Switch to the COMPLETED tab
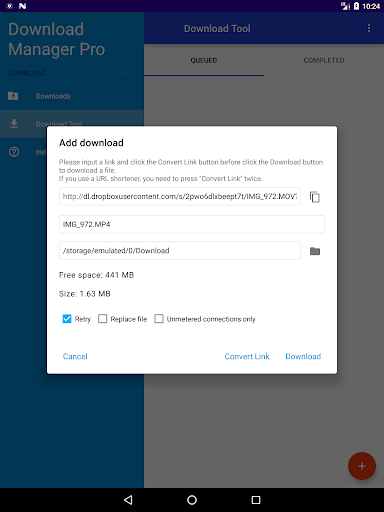 click(x=324, y=60)
